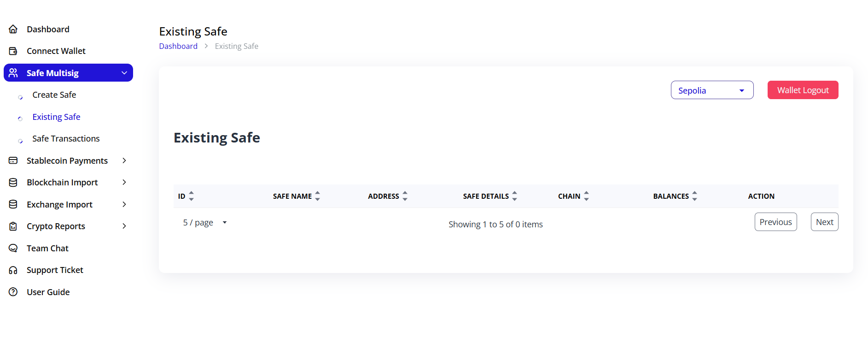Image resolution: width=868 pixels, height=338 pixels.
Task: Open the 5 / page size dropdown
Action: (205, 223)
